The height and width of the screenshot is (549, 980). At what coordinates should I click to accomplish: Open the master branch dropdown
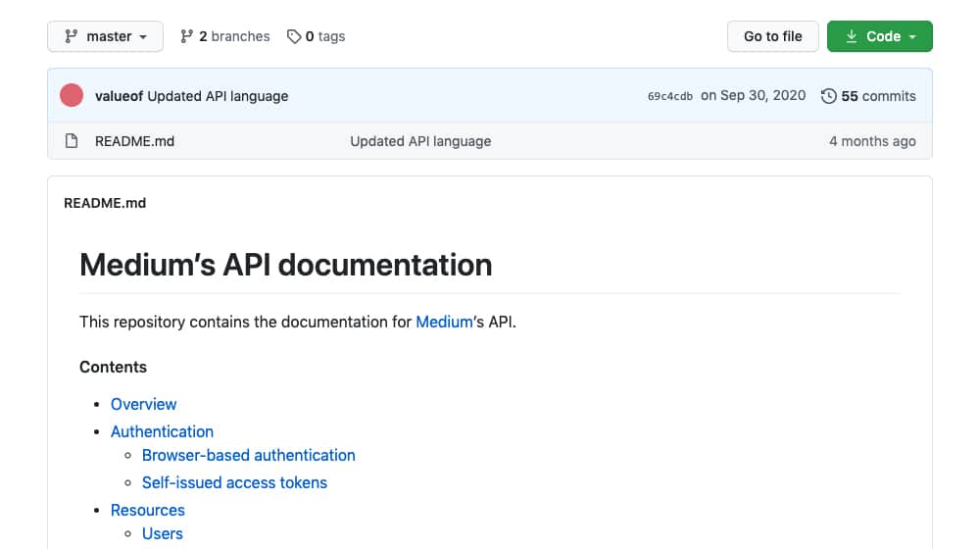[x=105, y=36]
